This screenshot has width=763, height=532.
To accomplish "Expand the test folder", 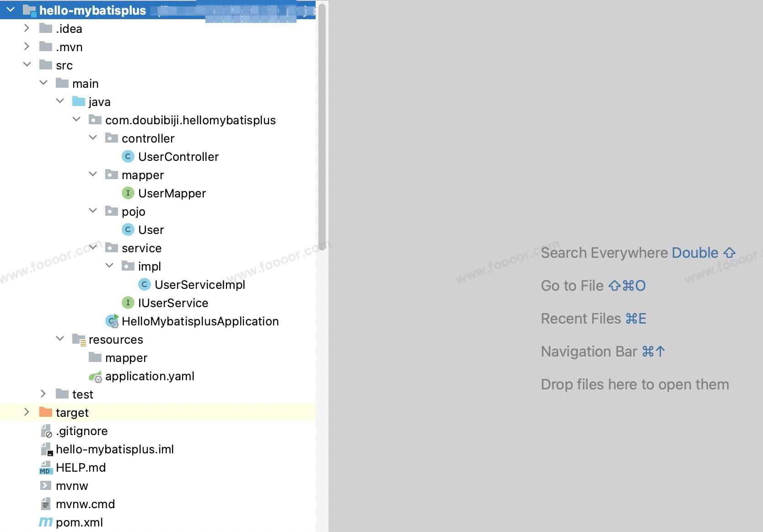I will tap(43, 394).
